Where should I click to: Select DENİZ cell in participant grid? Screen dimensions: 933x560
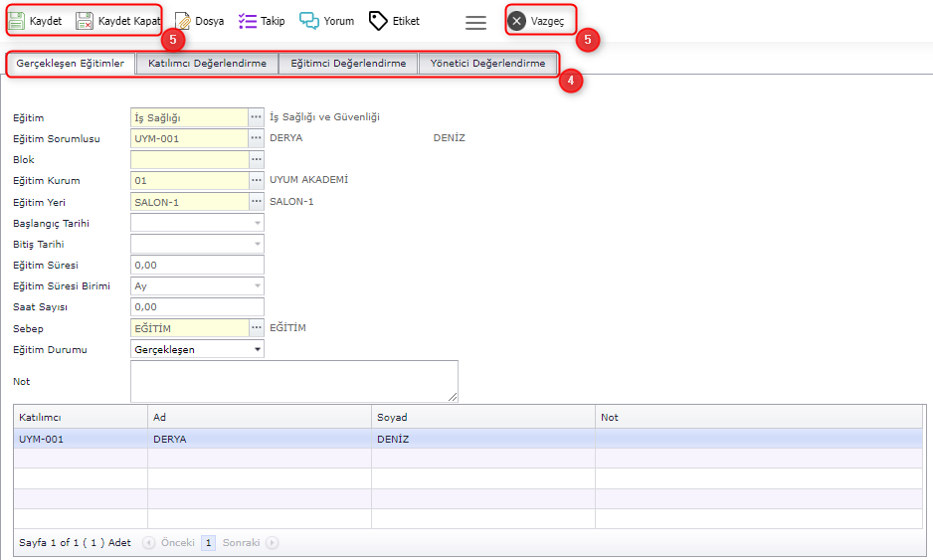(483, 439)
